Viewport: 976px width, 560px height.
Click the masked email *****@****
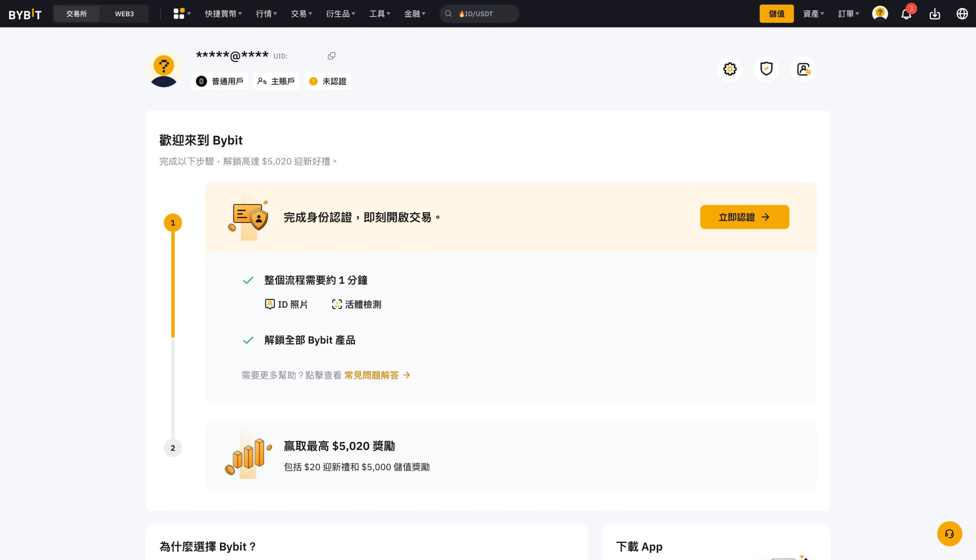click(232, 56)
